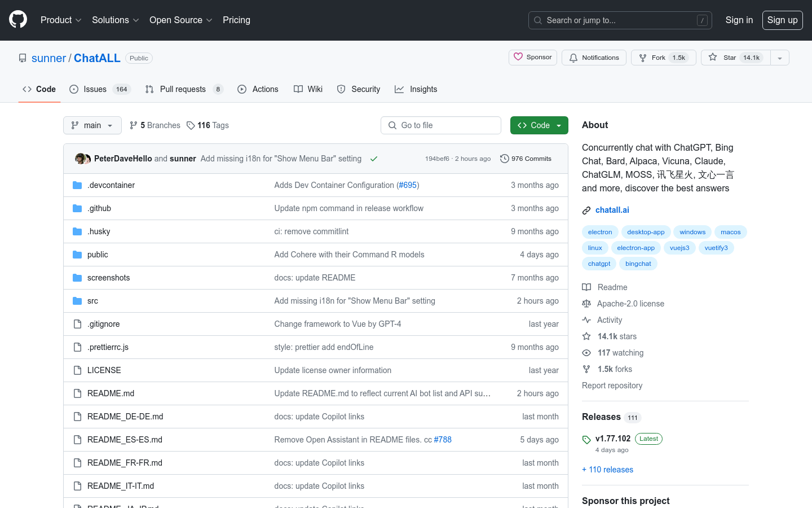
Task: Open the .gitignore file
Action: tap(104, 324)
